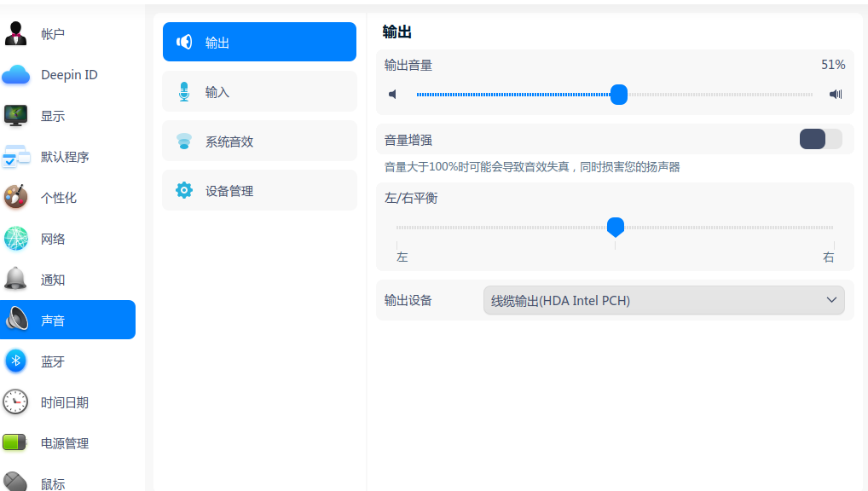This screenshot has height=491, width=868.
Task: Click the 网络 network icon
Action: click(x=16, y=239)
